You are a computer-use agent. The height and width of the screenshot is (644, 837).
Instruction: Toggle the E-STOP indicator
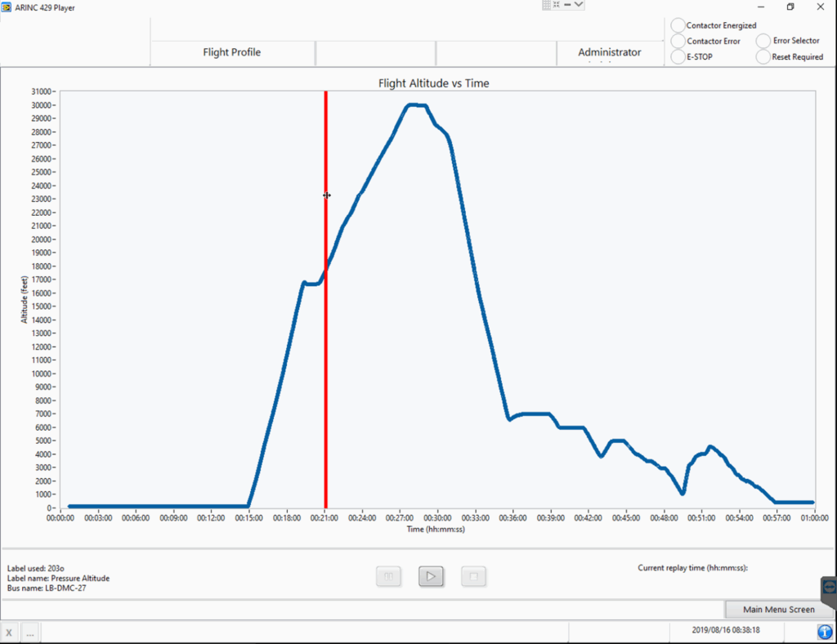678,56
